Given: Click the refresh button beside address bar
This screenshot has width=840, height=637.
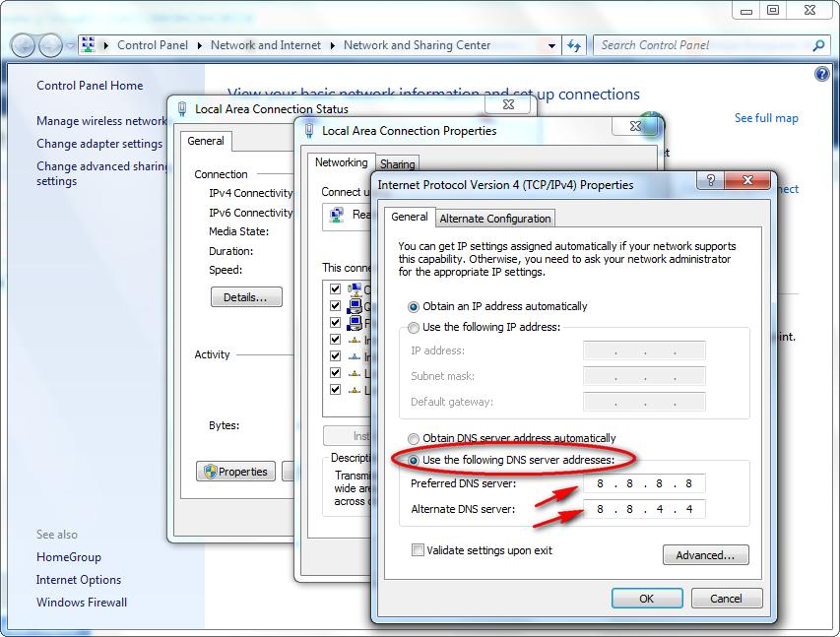Looking at the screenshot, I should (x=574, y=45).
